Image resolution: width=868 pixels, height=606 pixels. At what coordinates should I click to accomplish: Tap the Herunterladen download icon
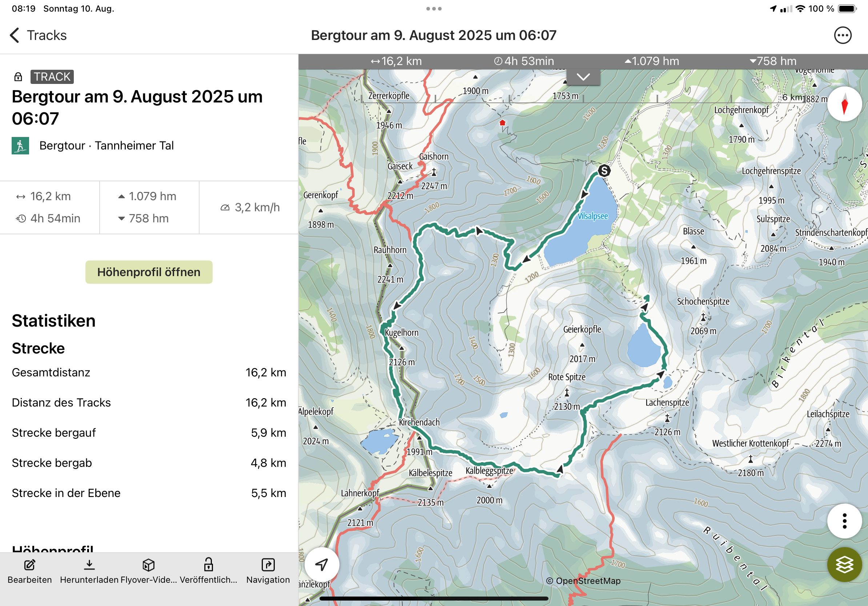89,565
